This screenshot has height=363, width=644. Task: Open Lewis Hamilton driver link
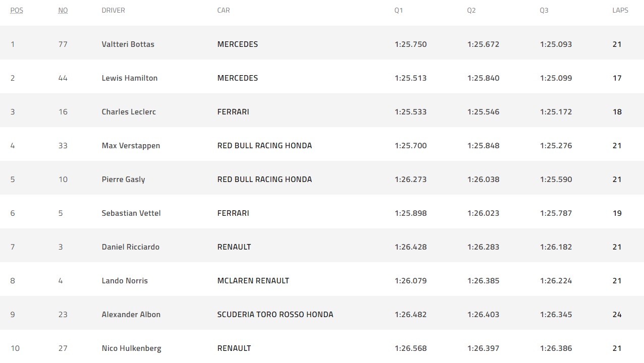(130, 78)
